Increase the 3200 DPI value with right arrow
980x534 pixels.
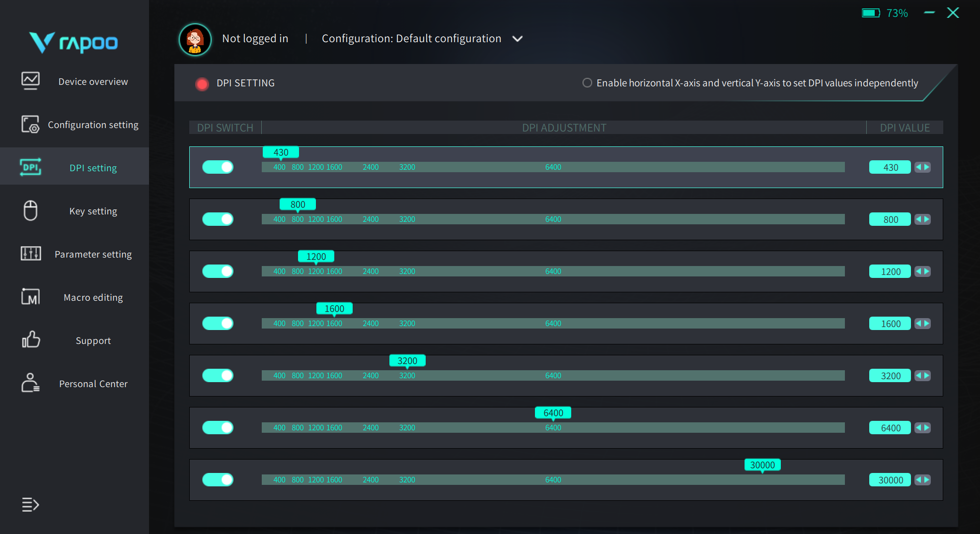click(927, 376)
